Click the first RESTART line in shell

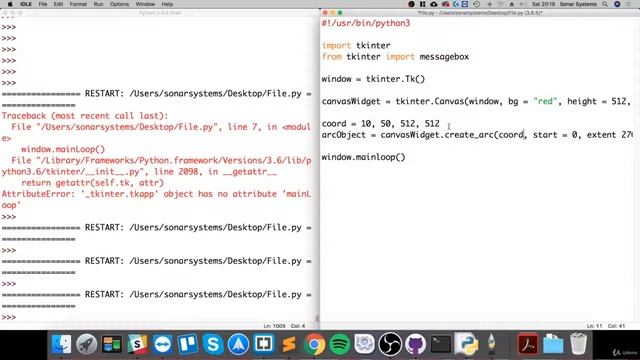pos(156,99)
